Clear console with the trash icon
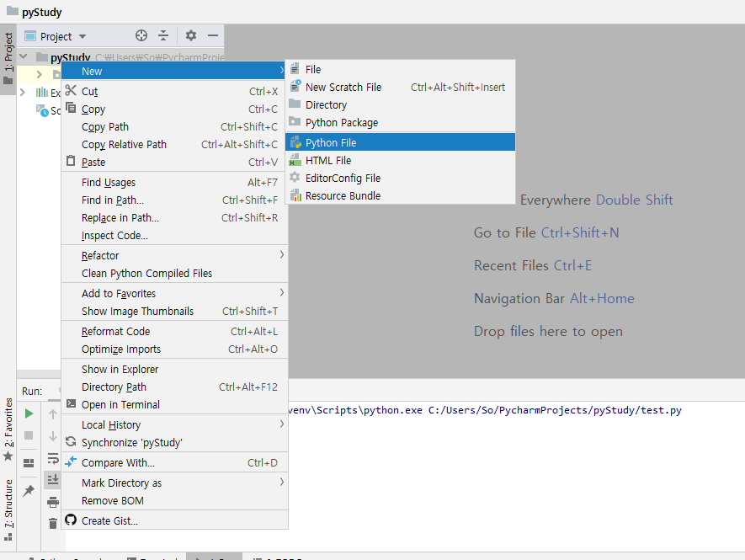 pos(53,524)
